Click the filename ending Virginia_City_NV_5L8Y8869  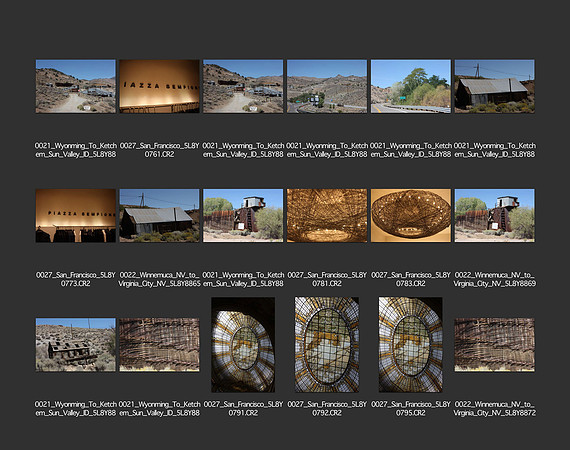(x=494, y=279)
